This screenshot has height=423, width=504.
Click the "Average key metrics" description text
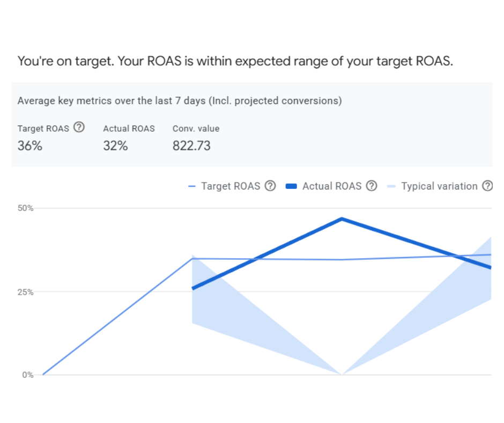pos(180,100)
